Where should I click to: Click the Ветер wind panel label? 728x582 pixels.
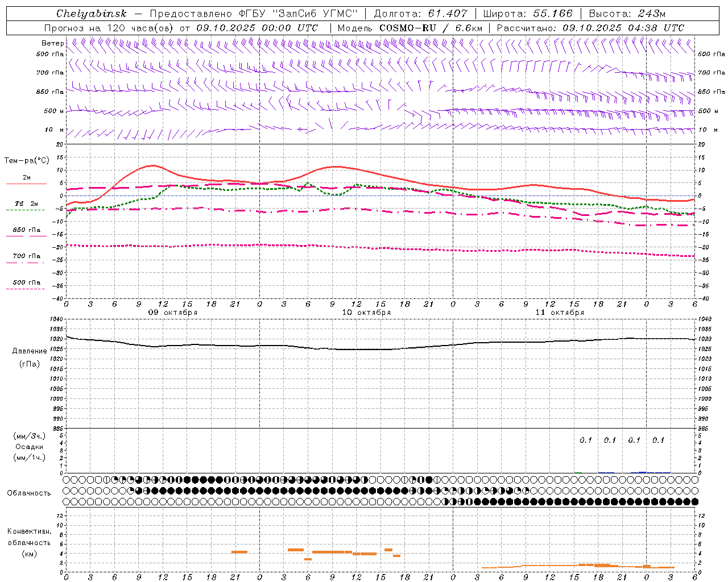pos(52,43)
